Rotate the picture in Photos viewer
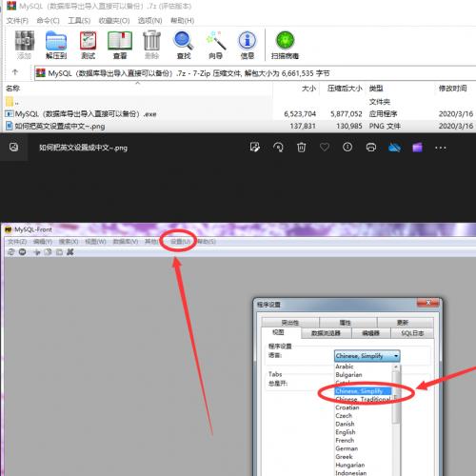 coord(278,148)
